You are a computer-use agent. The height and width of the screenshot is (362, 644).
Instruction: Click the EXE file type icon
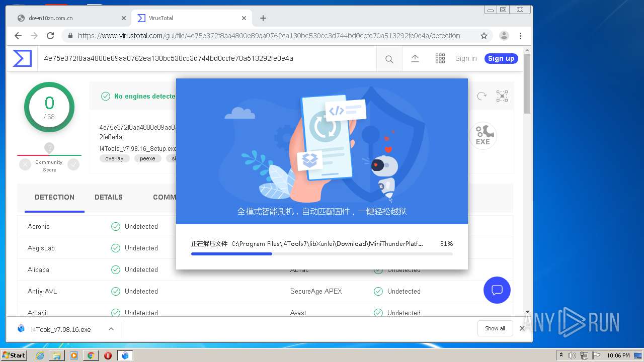pyautogui.click(x=483, y=135)
